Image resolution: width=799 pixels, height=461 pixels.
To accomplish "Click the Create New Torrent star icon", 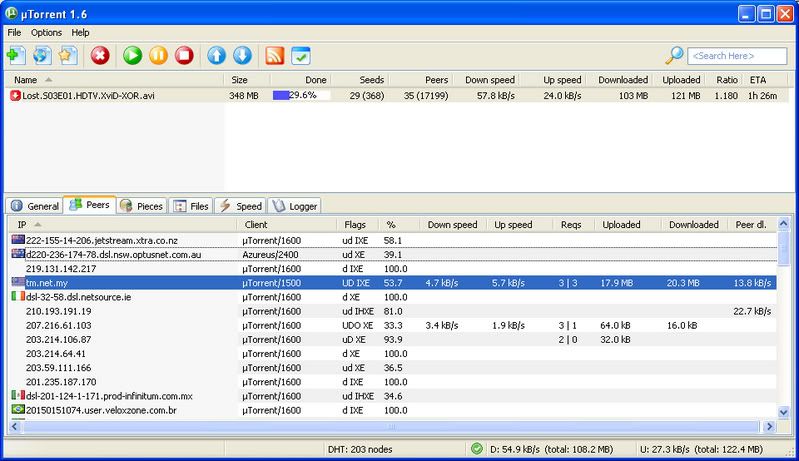I will (x=67, y=55).
